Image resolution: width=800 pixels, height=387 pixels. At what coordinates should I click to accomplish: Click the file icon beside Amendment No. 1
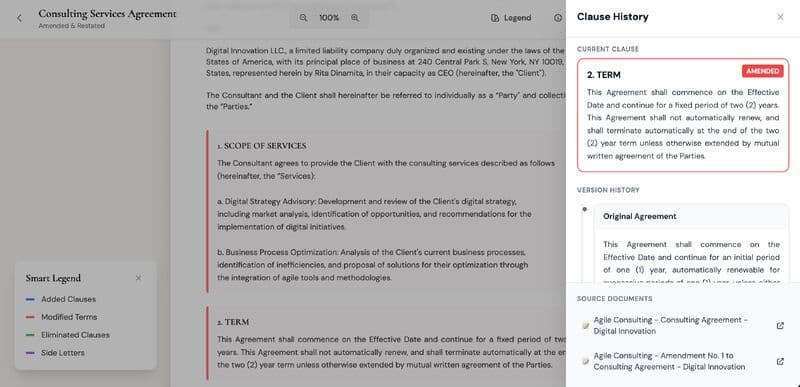coord(586,361)
